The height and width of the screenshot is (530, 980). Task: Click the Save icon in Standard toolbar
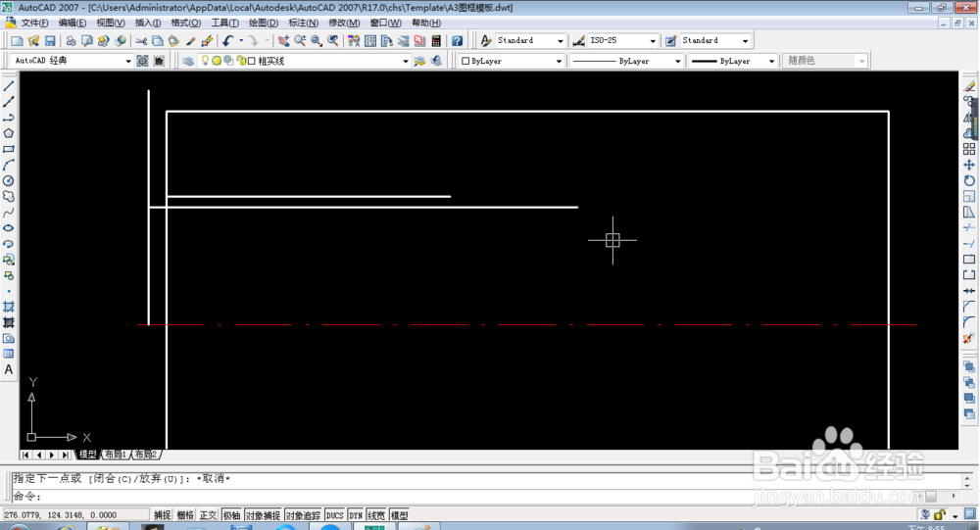[50, 40]
